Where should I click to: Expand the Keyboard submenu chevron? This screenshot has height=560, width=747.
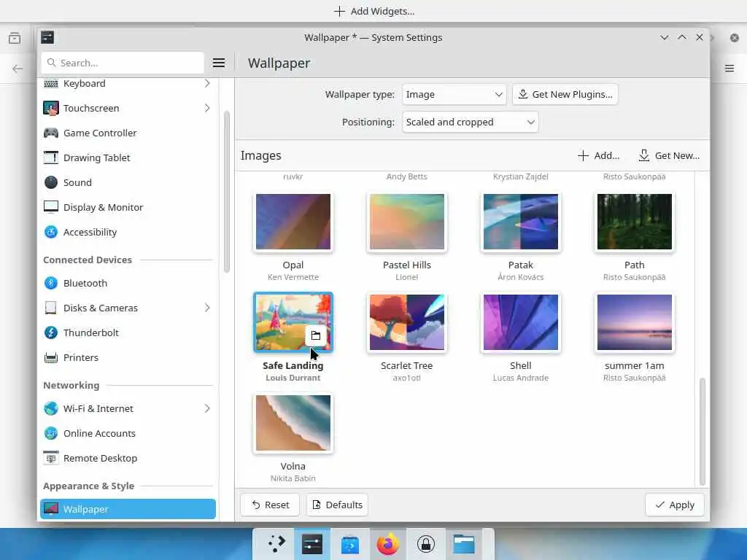207,83
